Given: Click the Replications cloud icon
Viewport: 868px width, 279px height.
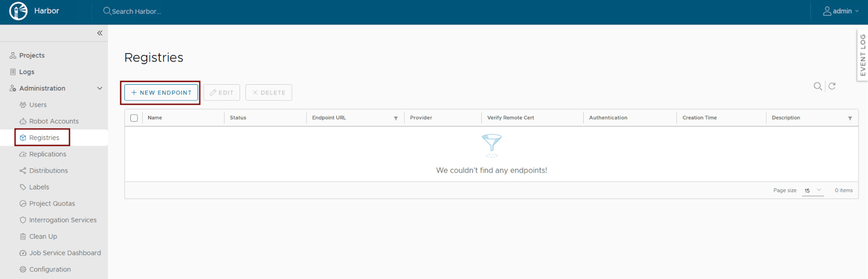Looking at the screenshot, I should point(23,154).
